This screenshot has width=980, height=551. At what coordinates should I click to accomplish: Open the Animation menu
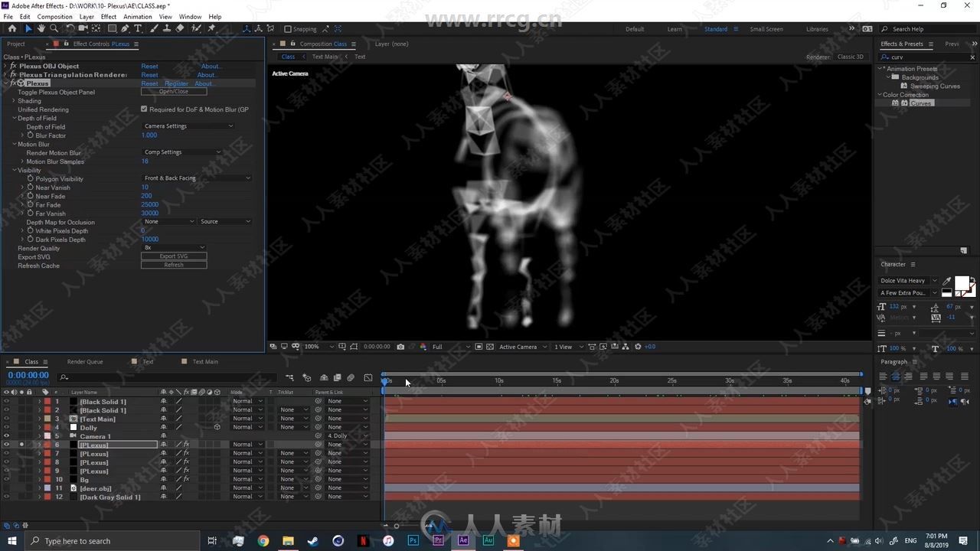138,16
